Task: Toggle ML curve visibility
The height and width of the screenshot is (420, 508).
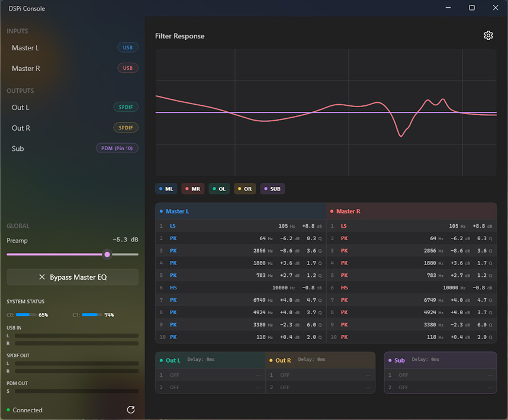Action: [x=166, y=189]
